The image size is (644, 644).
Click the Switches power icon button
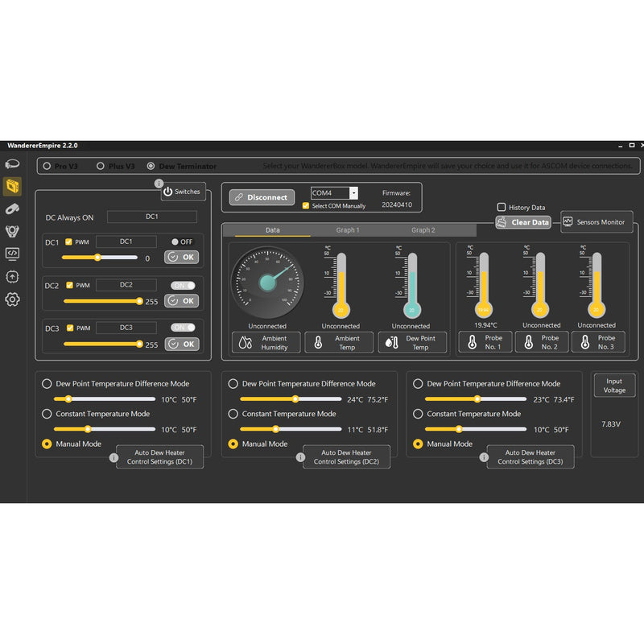168,192
